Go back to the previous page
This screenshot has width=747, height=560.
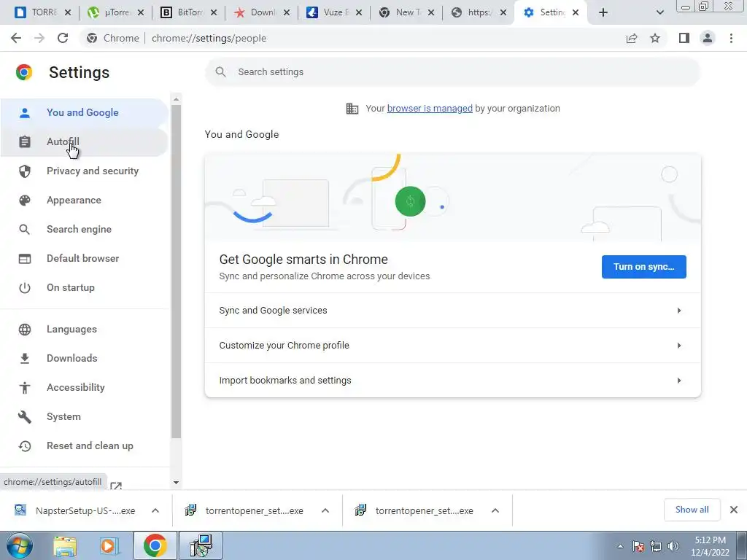coord(16,38)
